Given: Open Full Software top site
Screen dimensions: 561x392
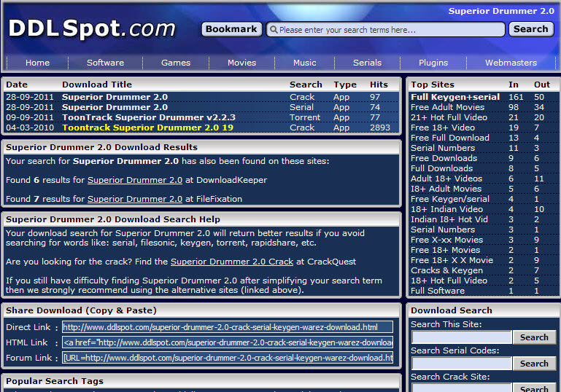Looking at the screenshot, I should [x=438, y=291].
